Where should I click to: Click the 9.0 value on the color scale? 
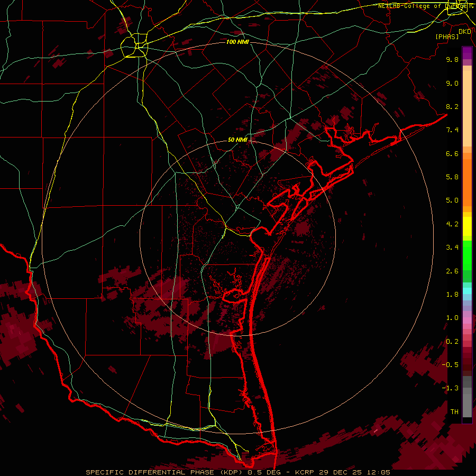[x=452, y=83]
